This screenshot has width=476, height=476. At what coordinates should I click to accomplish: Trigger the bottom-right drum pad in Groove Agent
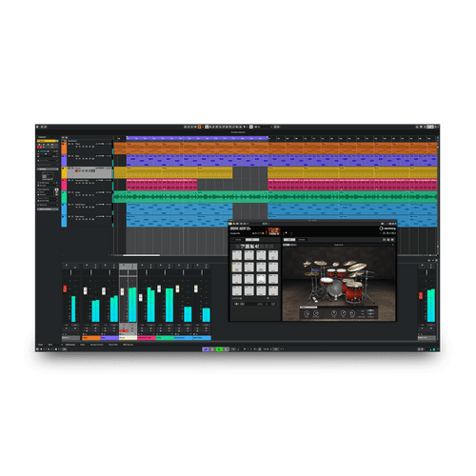pos(273,290)
